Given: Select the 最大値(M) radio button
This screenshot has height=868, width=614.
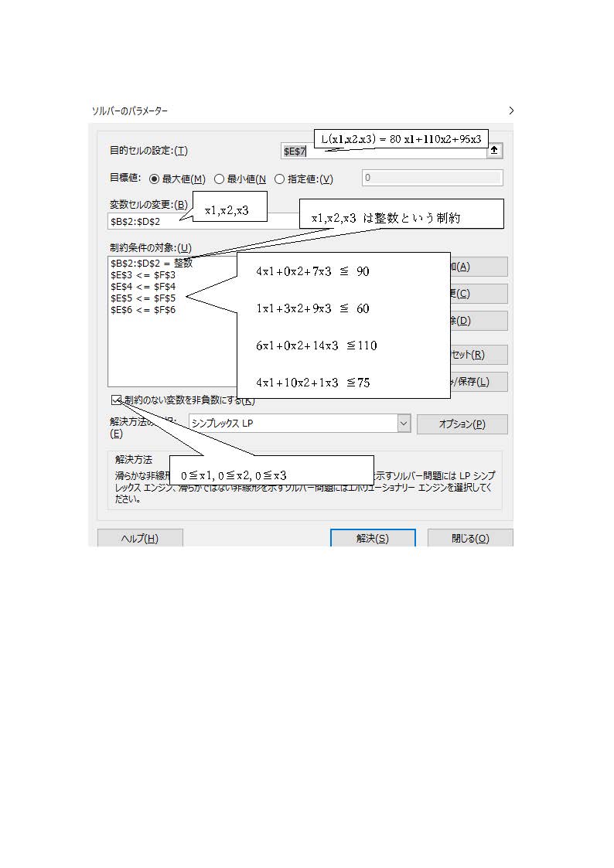Looking at the screenshot, I should 154,179.
